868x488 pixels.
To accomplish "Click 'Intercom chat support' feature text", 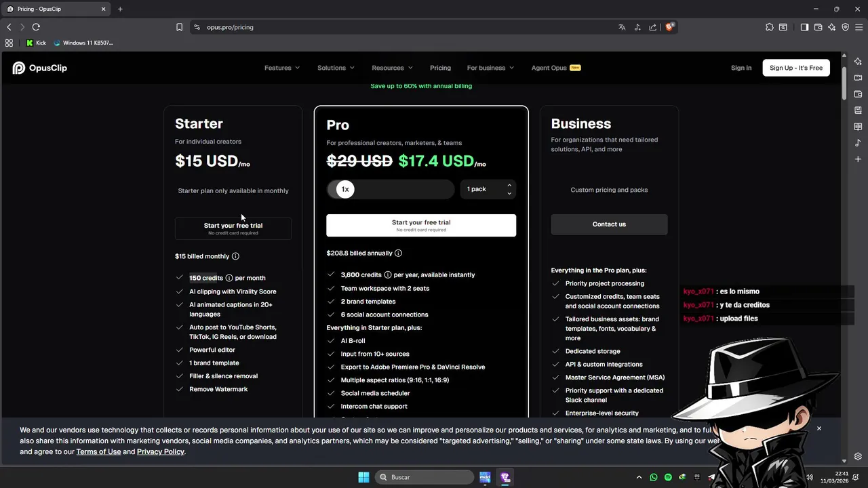I will [x=374, y=406].
